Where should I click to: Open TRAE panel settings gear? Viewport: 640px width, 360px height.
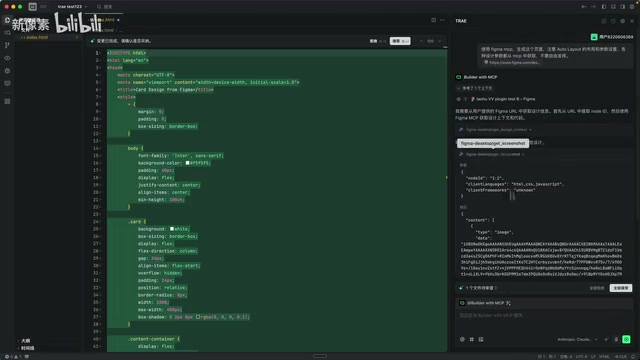click(622, 21)
